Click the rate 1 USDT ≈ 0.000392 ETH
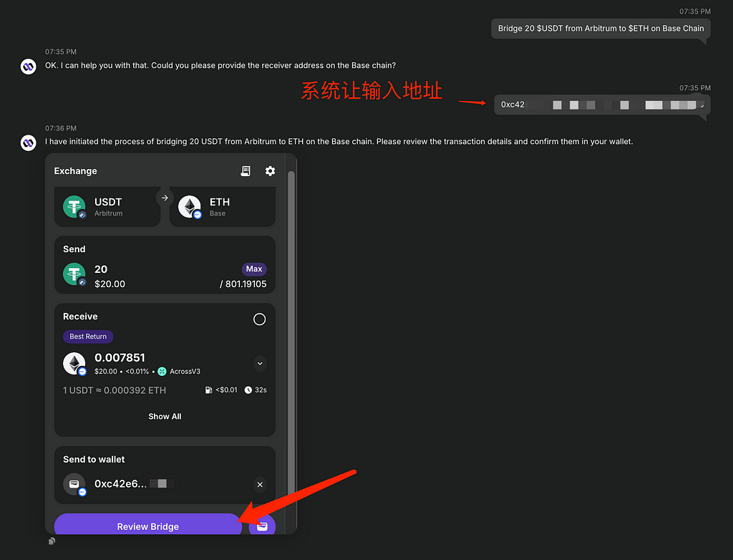Image resolution: width=733 pixels, height=560 pixels. click(x=115, y=390)
